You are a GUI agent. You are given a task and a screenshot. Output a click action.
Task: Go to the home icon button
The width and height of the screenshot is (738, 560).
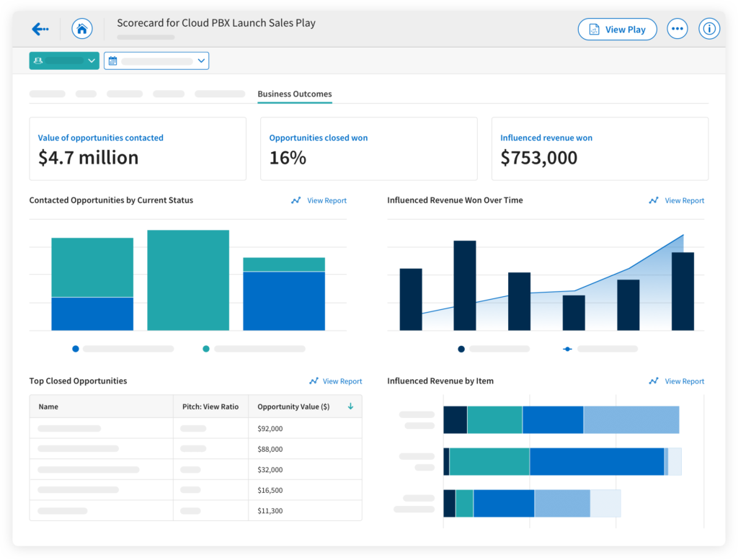coord(82,30)
